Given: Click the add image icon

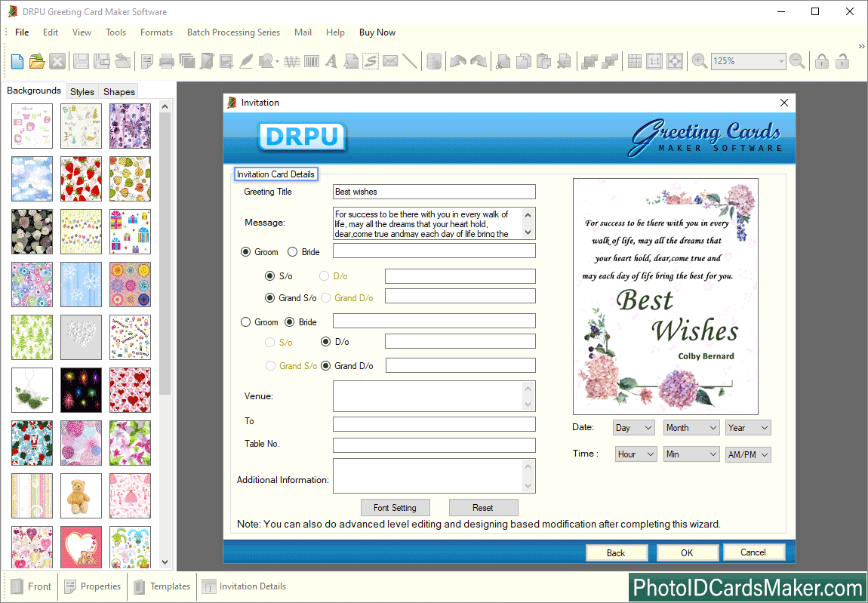Looking at the screenshot, I should 226,61.
